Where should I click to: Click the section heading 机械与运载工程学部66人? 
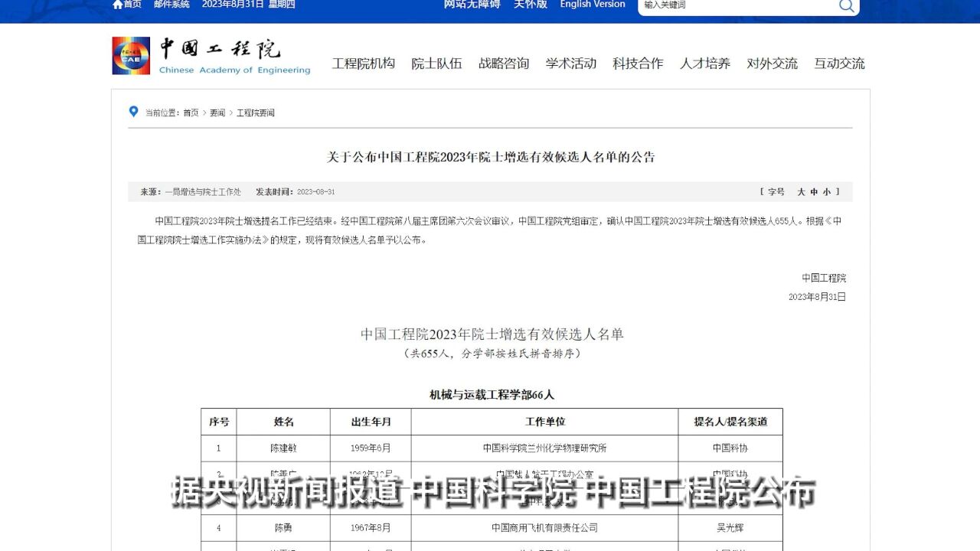[492, 395]
